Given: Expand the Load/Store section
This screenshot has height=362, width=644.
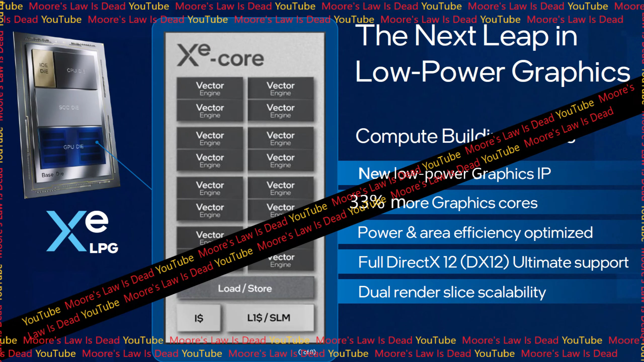Looking at the screenshot, I should pos(245,288).
